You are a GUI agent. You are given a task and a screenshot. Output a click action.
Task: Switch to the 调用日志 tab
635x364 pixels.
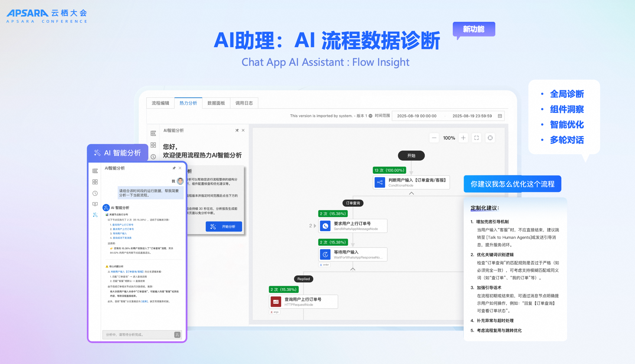244,103
